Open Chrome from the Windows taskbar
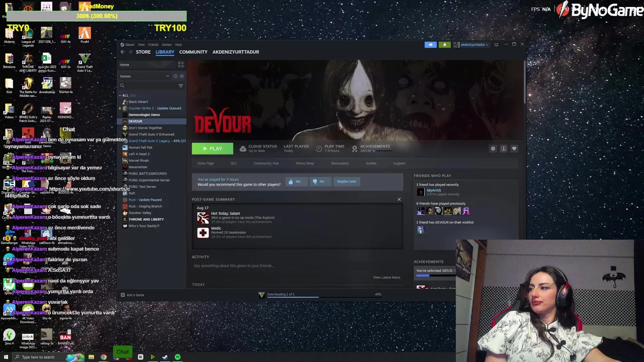This screenshot has width=644, height=362. [x=104, y=357]
